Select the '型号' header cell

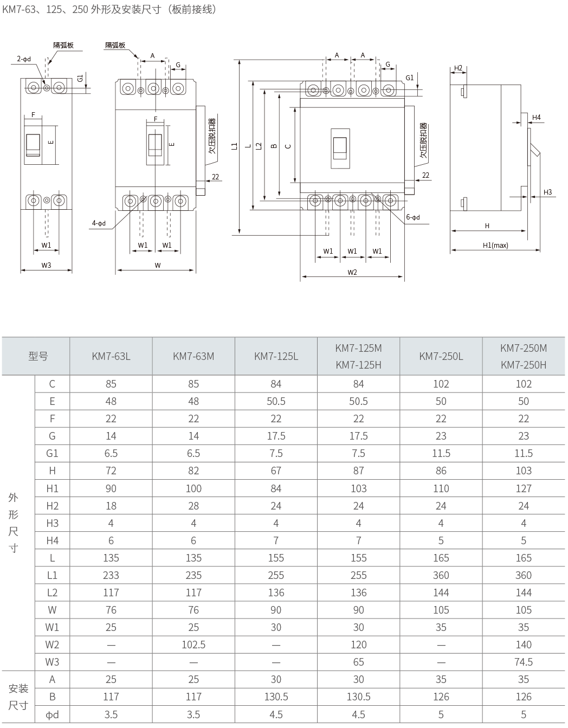[x=38, y=356]
